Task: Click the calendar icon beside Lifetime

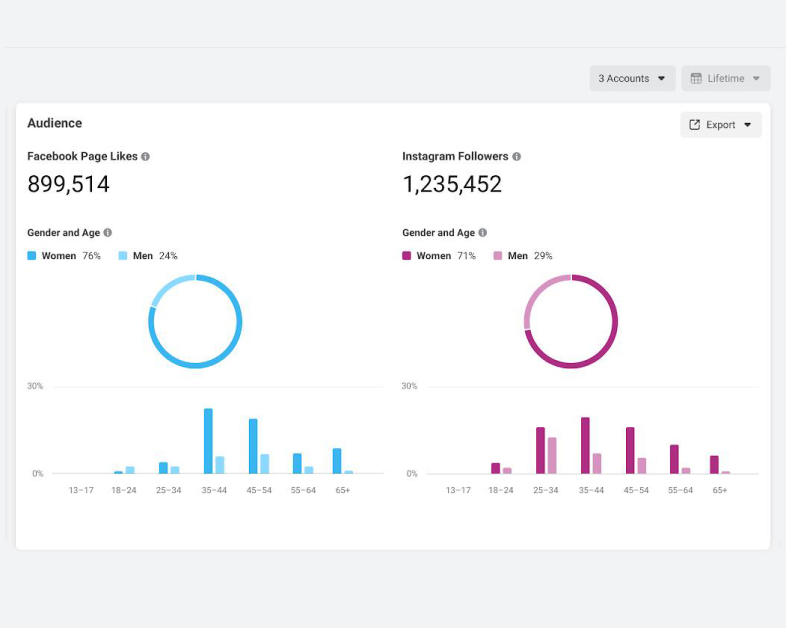Action: click(696, 78)
